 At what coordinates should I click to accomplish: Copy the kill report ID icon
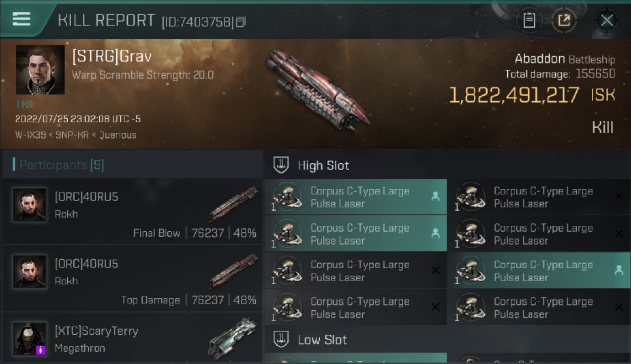coord(241,22)
